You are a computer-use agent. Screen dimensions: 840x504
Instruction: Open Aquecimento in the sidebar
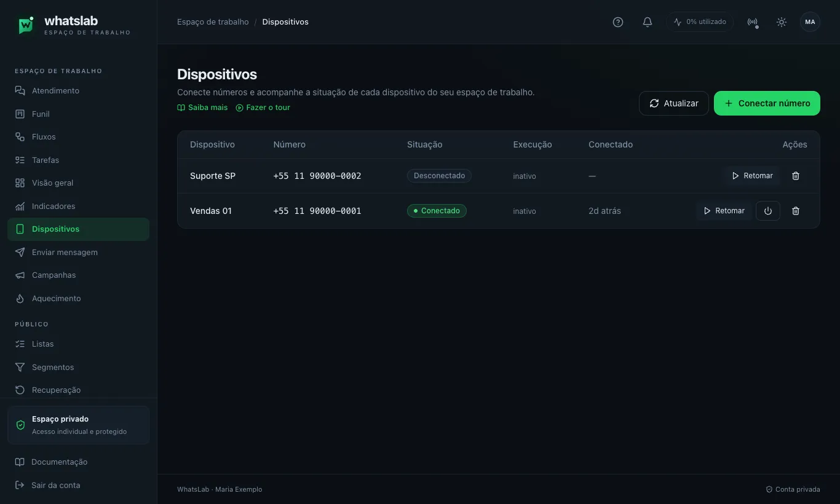tap(78, 298)
